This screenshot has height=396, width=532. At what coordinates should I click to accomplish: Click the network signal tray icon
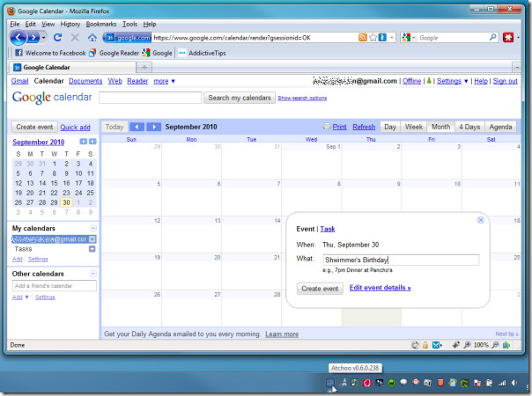pos(502,383)
